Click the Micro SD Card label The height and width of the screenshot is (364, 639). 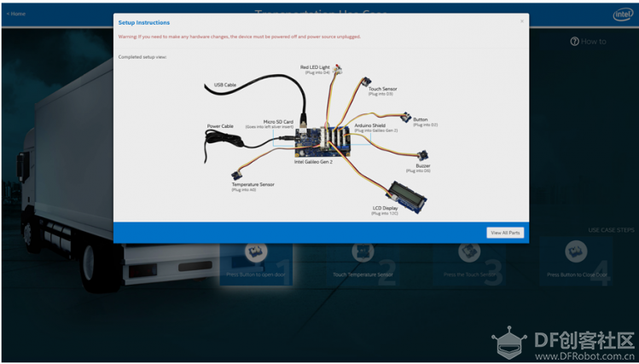(278, 122)
